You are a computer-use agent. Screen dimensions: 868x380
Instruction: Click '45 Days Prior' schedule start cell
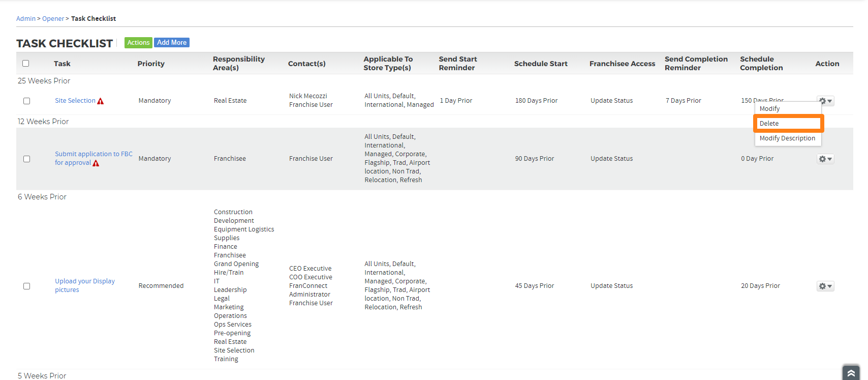point(535,286)
